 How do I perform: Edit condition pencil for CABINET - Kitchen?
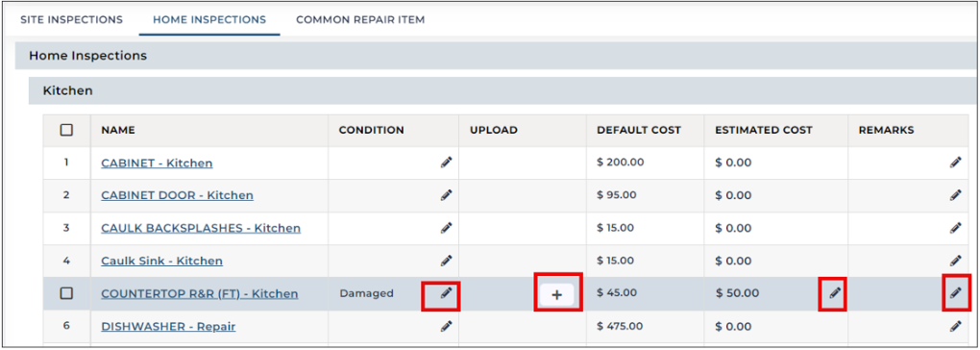pyautogui.click(x=446, y=162)
